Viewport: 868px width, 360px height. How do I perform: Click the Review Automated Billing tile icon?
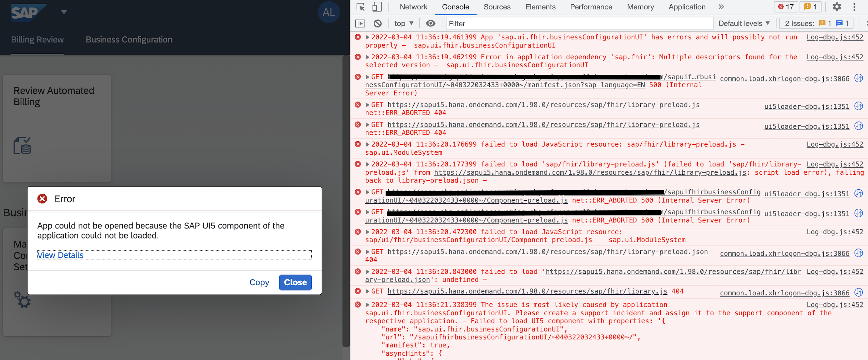pyautogui.click(x=22, y=146)
